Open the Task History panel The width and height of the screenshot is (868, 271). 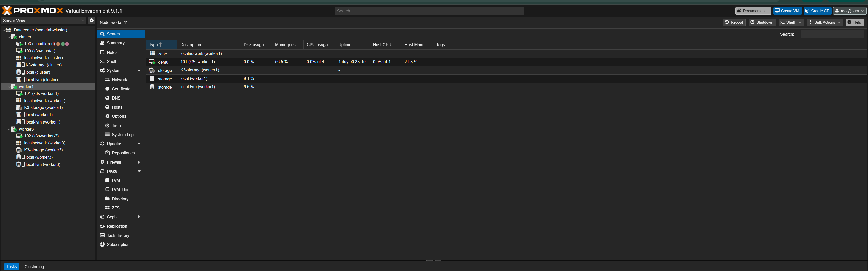pos(118,235)
